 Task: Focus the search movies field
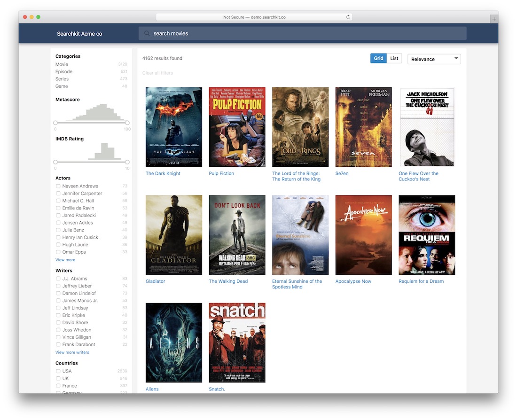click(302, 33)
